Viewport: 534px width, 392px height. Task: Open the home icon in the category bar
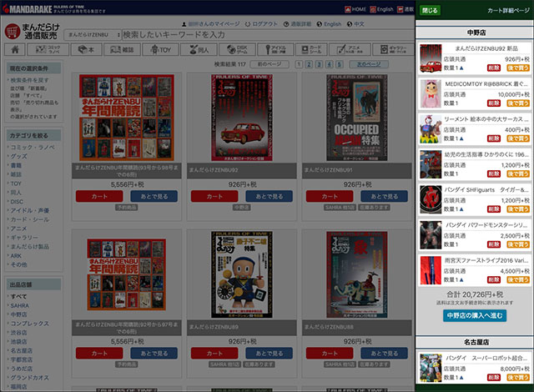15,50
